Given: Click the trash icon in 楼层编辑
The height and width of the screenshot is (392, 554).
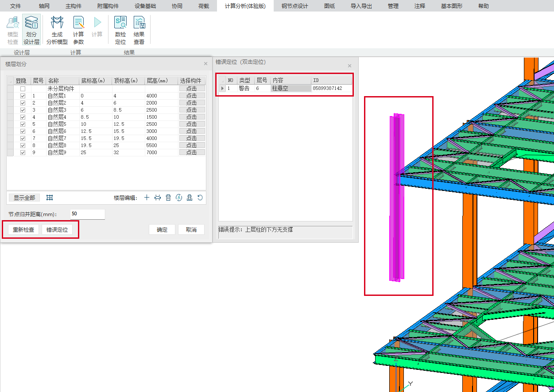Looking at the screenshot, I should point(168,198).
